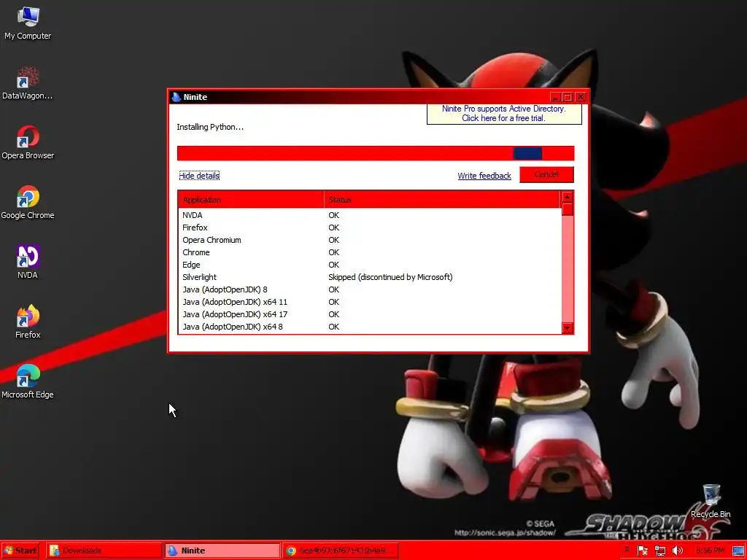Show hidden tray icons with the chevron
This screenshot has height=560, width=747.
click(627, 550)
